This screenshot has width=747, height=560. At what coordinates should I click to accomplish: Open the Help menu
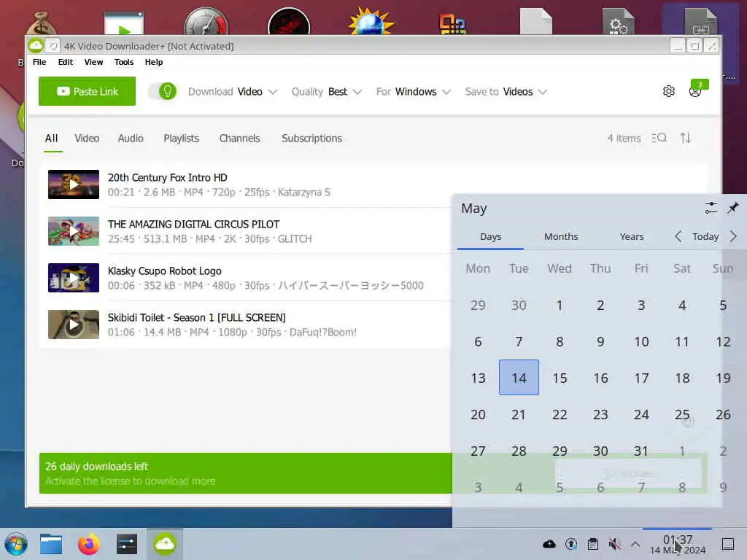pos(154,62)
